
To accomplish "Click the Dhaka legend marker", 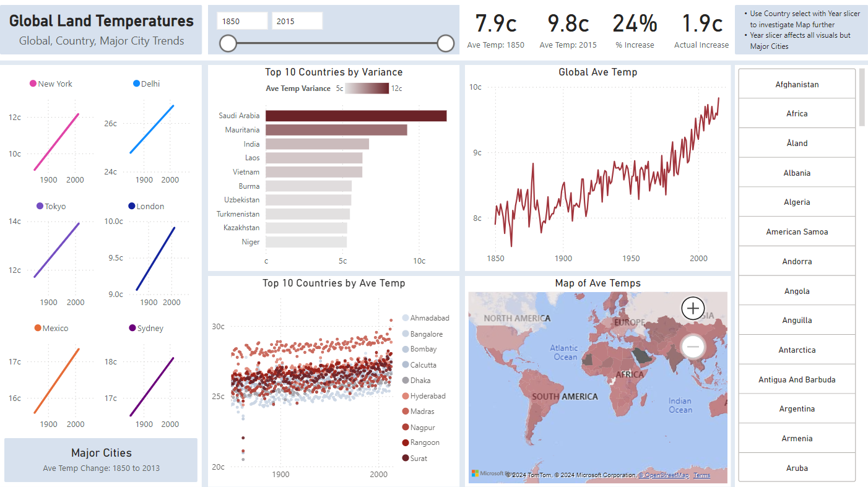I will coord(406,381).
